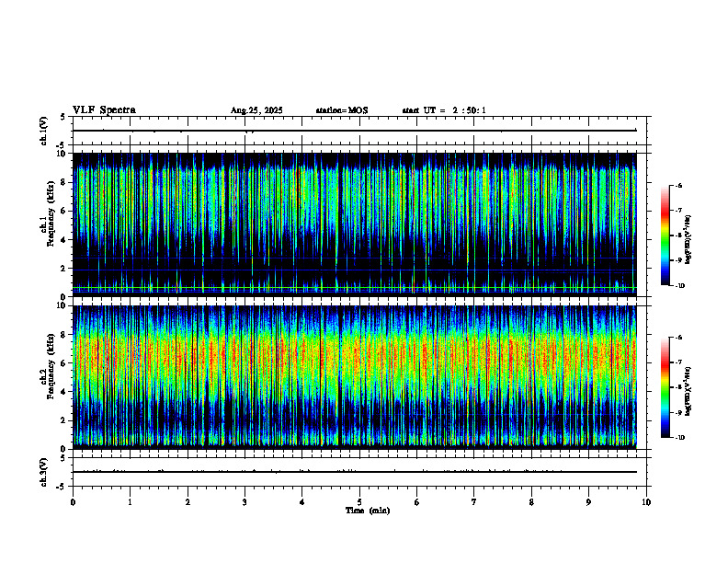
Task: Select time axis tick label "7"
Action: [x=474, y=502]
